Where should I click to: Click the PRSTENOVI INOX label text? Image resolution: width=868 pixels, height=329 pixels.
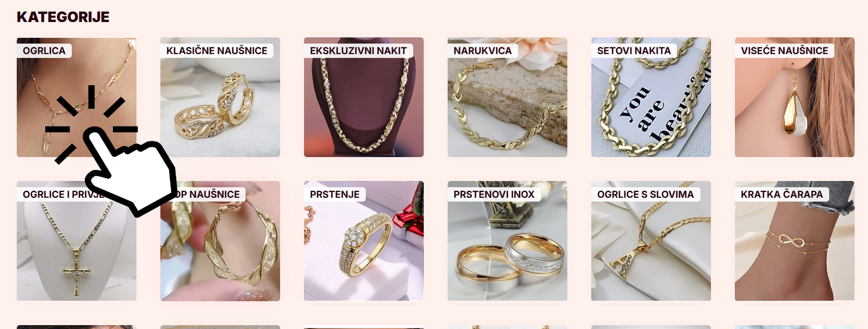494,194
